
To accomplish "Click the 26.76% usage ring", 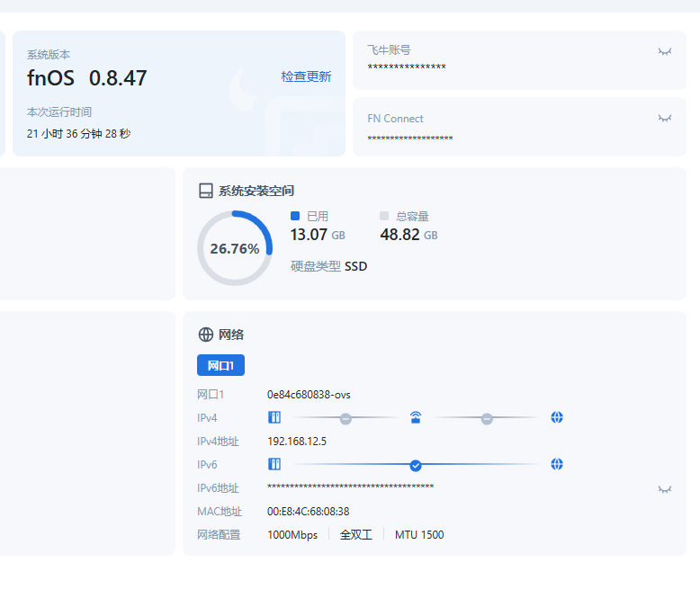I will [235, 248].
